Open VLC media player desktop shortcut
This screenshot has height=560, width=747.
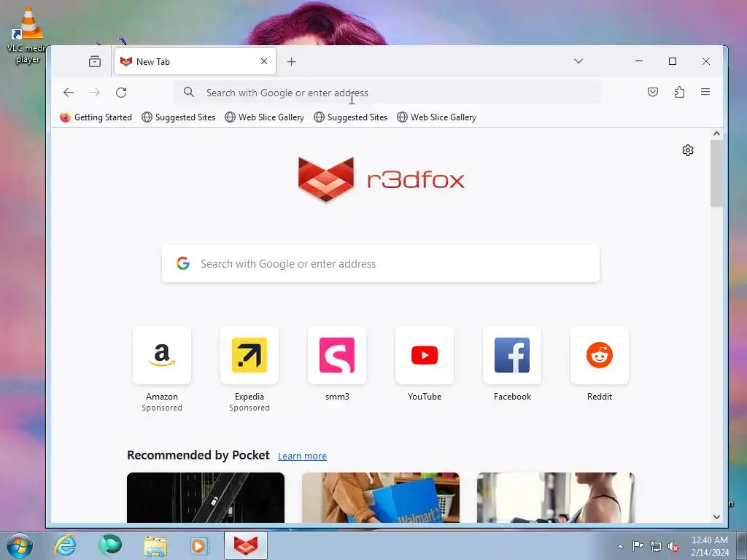tap(27, 35)
